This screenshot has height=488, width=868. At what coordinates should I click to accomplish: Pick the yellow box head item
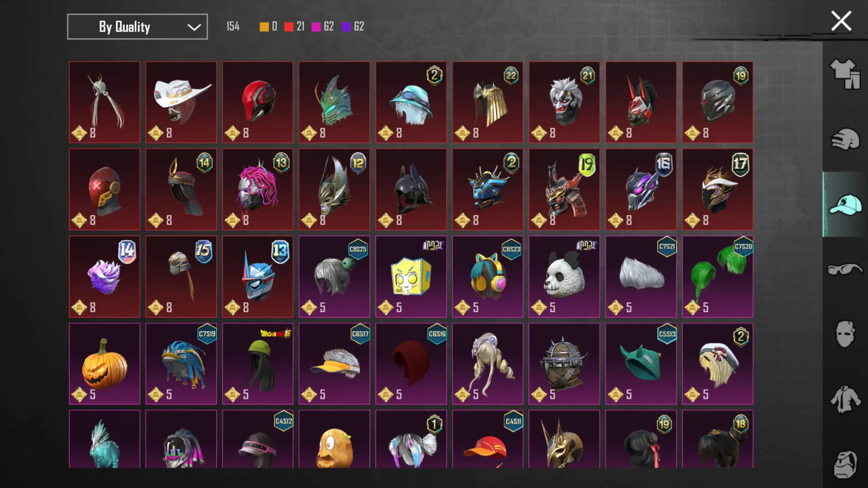pos(411,277)
